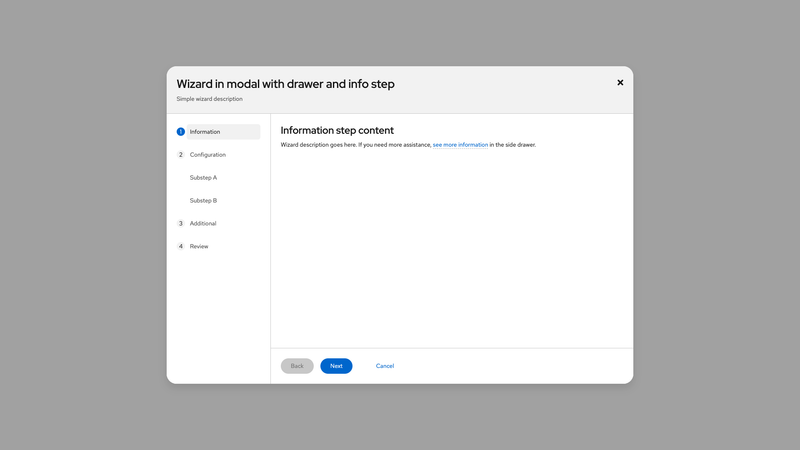
Task: Click the Next button
Action: (x=336, y=366)
